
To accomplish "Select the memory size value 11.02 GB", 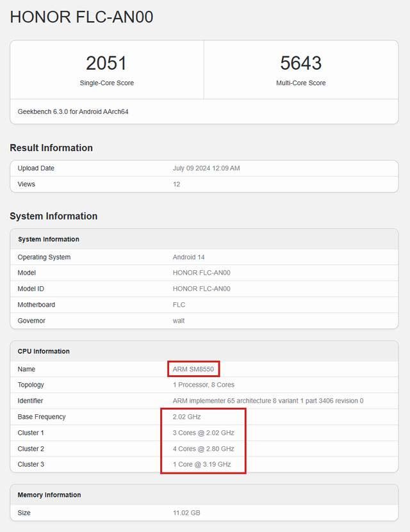I will point(187,513).
